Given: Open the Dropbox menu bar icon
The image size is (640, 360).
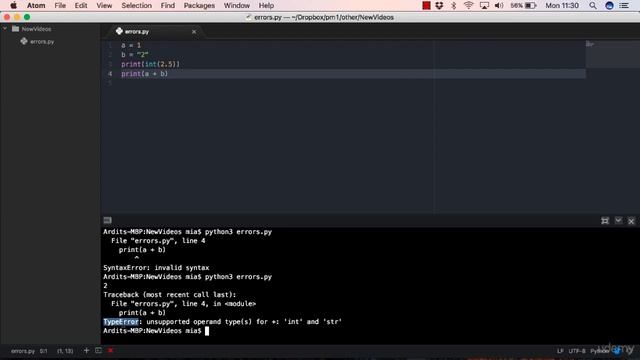Looking at the screenshot, I should click(x=439, y=5).
